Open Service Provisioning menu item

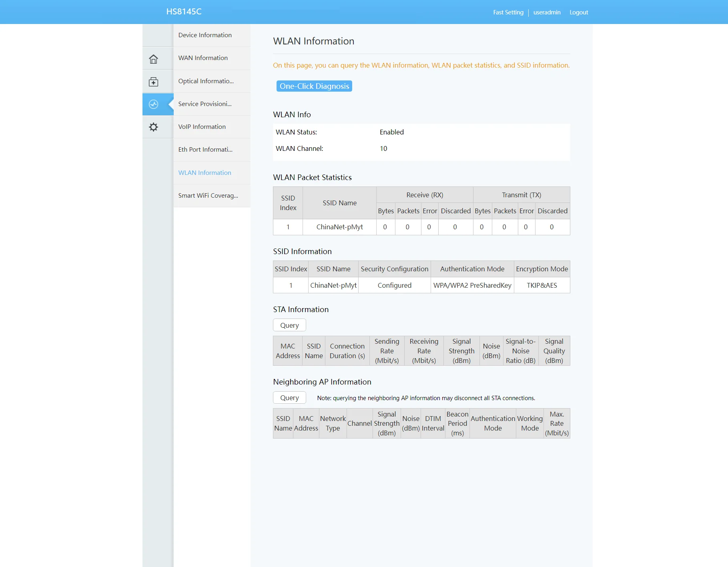pos(205,104)
